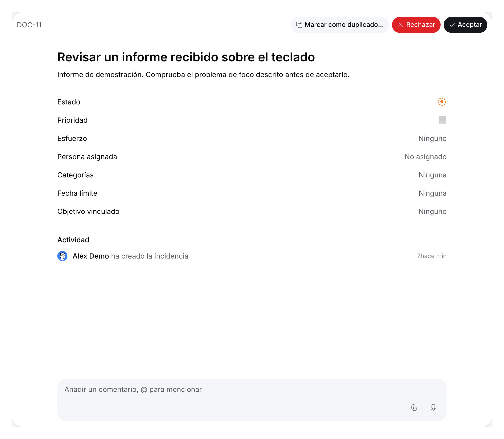Image resolution: width=504 pixels, height=439 pixels.
Task: Click the Fecha límite label
Action: 77,193
